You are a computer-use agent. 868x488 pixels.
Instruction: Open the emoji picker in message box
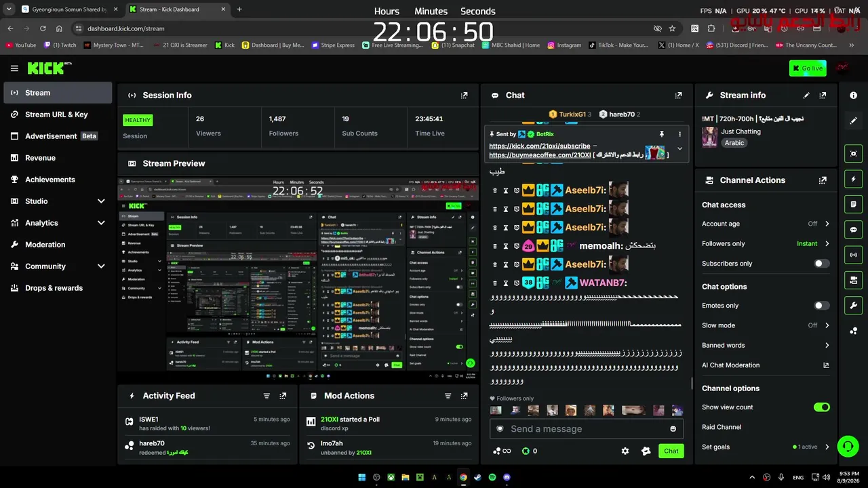point(673,429)
